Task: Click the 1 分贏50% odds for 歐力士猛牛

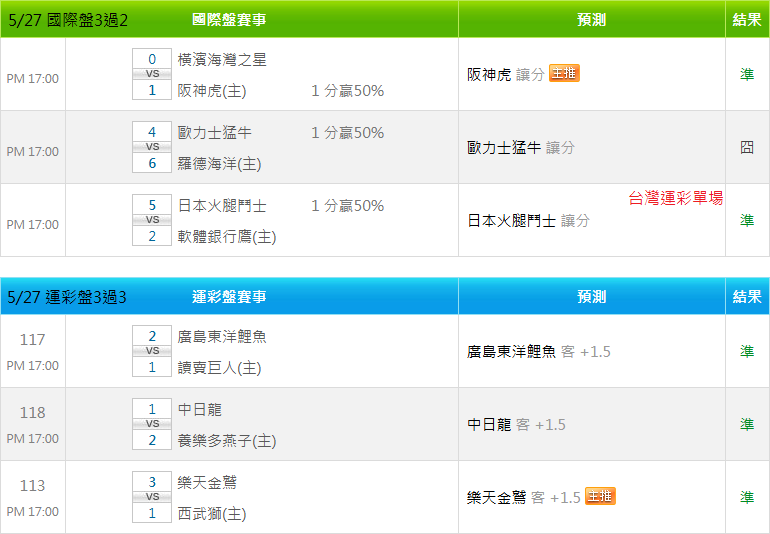Action: (x=348, y=133)
